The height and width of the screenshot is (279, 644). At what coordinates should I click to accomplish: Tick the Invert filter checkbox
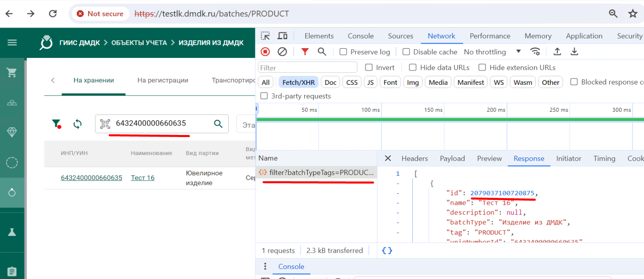point(369,67)
